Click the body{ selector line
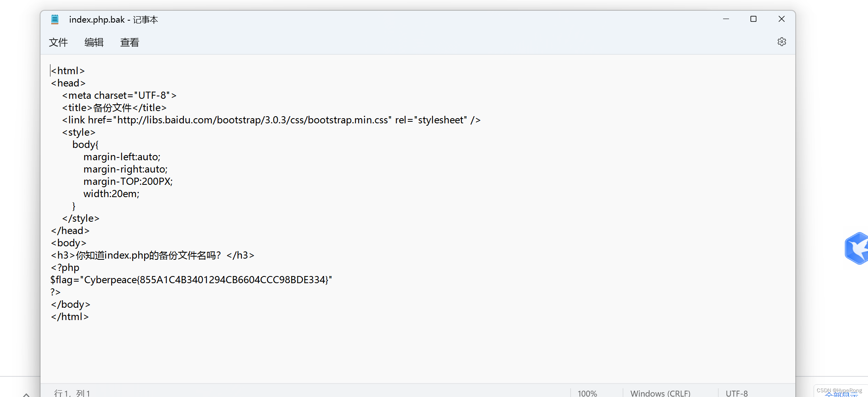The height and width of the screenshot is (397, 868). 85,144
